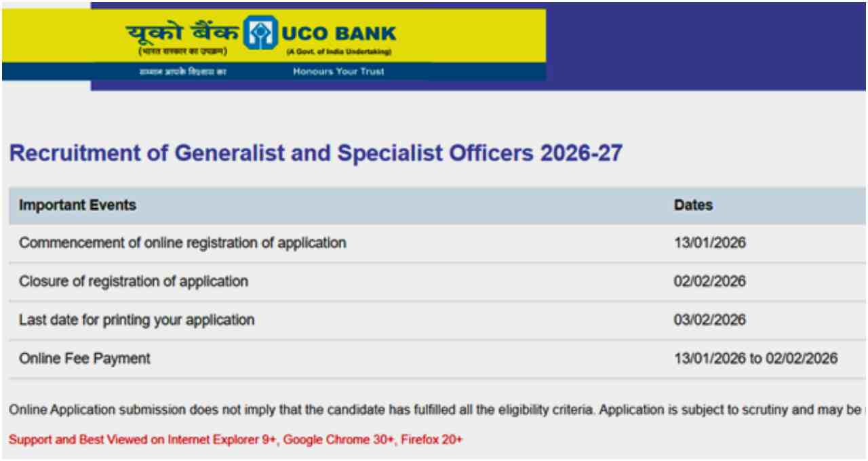Select the "Dates" column header
This screenshot has height=461, width=868.
693,205
